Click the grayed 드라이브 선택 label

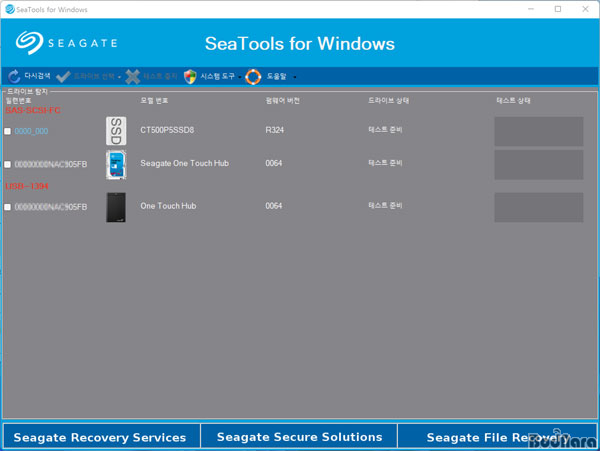pos(94,76)
